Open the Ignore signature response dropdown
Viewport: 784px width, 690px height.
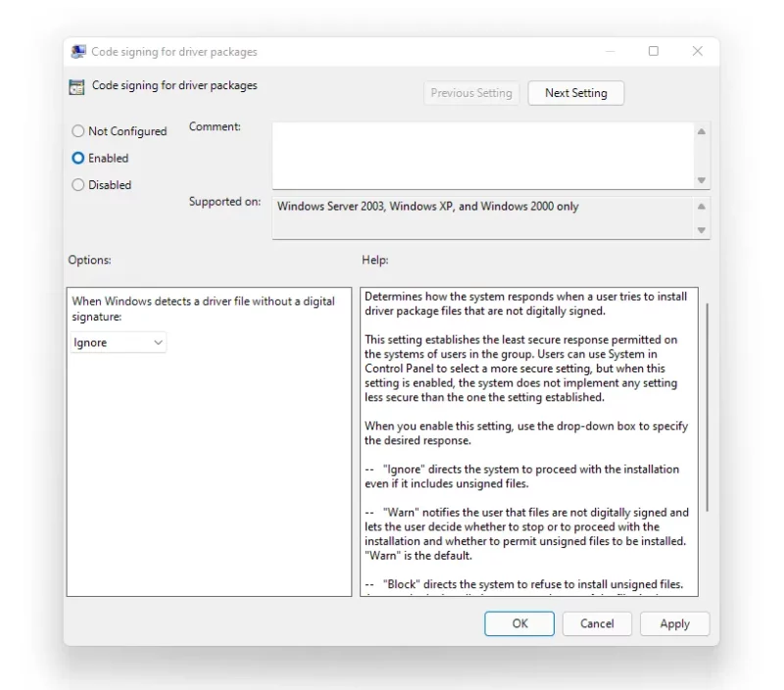[x=118, y=342]
